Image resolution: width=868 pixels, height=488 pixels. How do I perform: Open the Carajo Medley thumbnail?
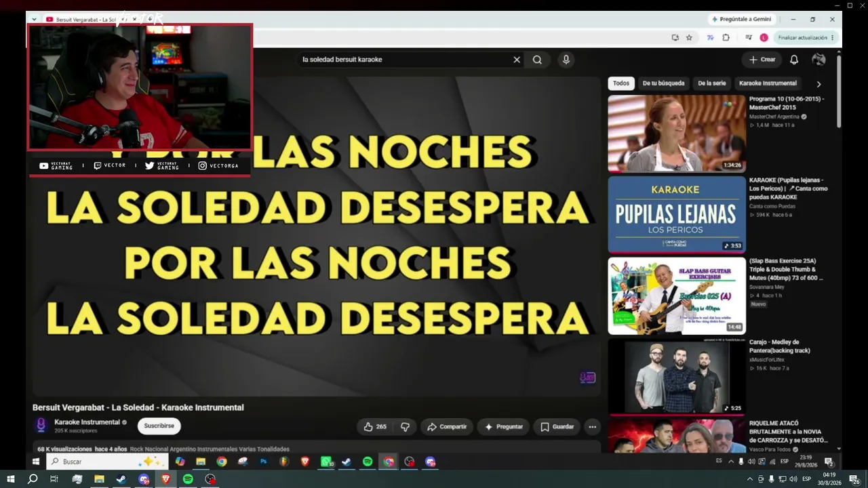coord(677,377)
